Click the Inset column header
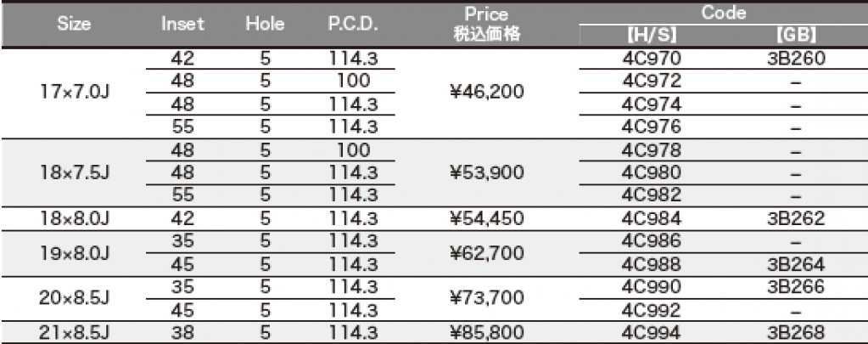The height and width of the screenshot is (344, 868). (182, 25)
